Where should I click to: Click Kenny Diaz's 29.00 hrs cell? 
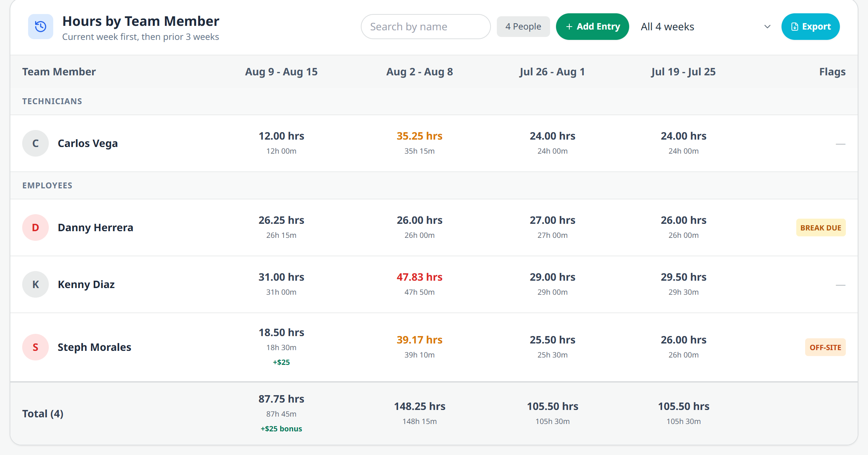(x=552, y=277)
